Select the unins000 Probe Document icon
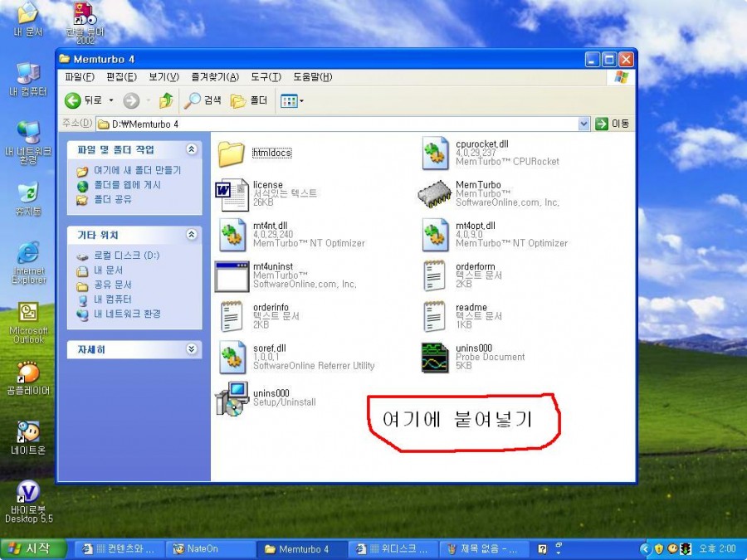 (435, 358)
